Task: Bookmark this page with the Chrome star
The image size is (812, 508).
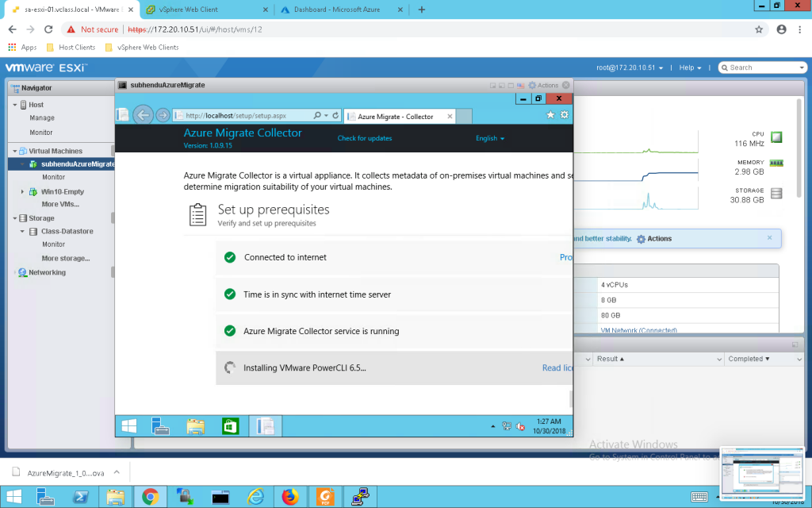Action: click(x=759, y=29)
